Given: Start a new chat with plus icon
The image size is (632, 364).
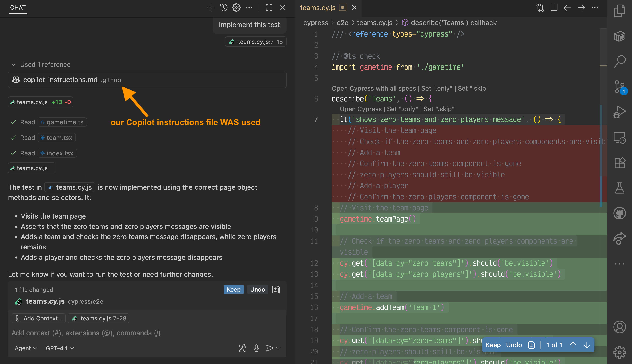Looking at the screenshot, I should click(211, 7).
